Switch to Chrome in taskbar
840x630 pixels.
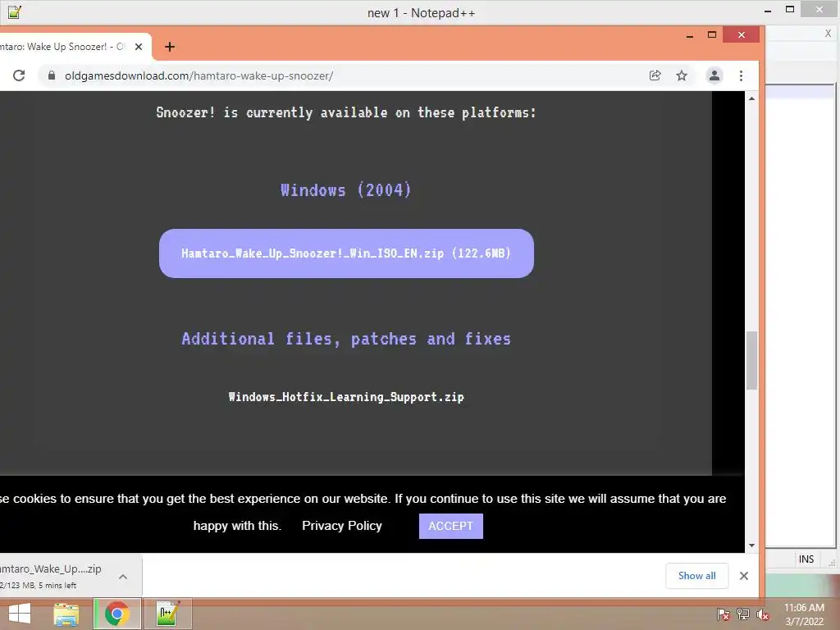[x=117, y=614]
